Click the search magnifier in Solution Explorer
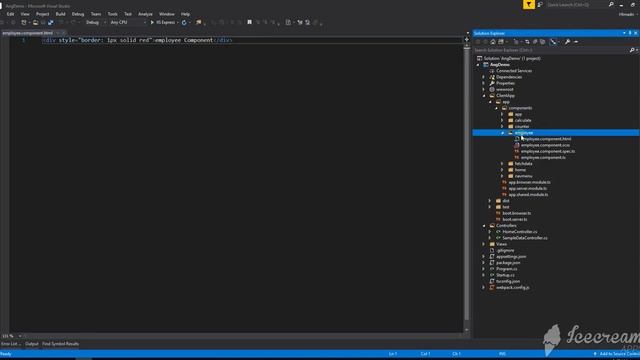Viewport: 640px width, 360px height. (632, 50)
